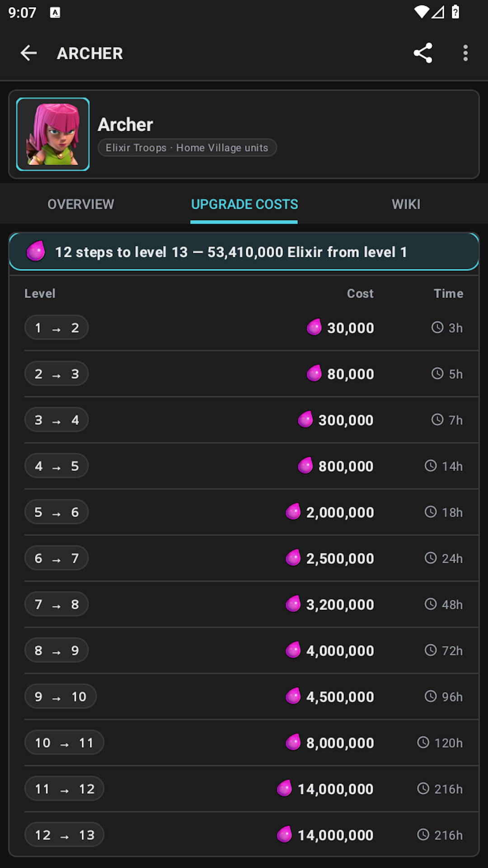The width and height of the screenshot is (488, 868).
Task: Tap the 4,500,000 cost value
Action: pyautogui.click(x=340, y=697)
